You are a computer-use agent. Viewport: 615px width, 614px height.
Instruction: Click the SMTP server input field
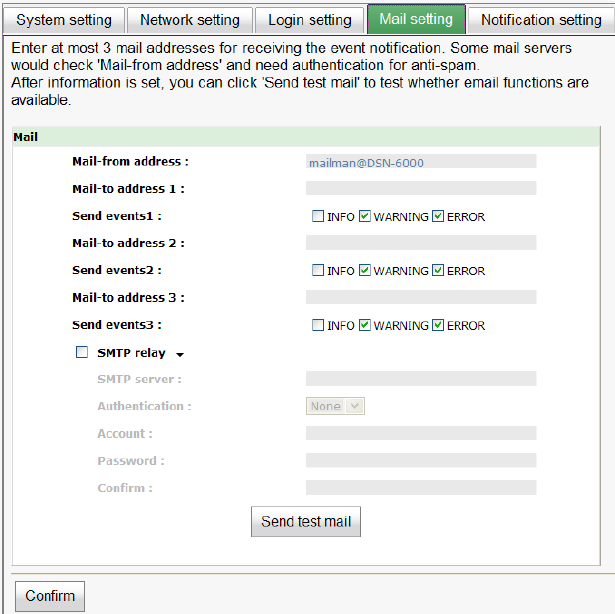tap(421, 379)
